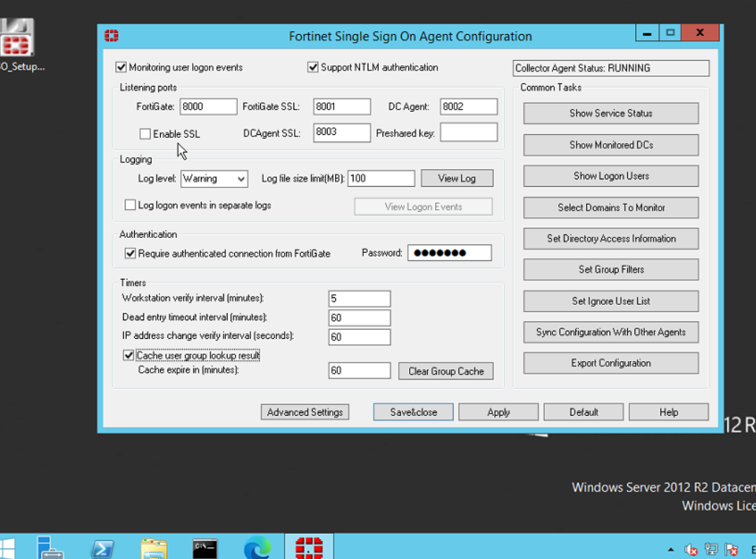Disable Support NTLM authentication
This screenshot has height=559, width=756.
(x=313, y=67)
